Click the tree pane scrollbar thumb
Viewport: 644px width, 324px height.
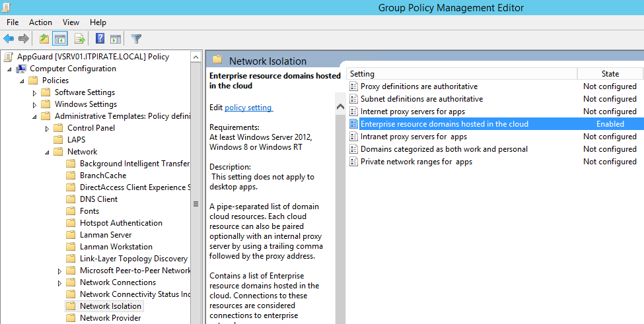coord(196,203)
